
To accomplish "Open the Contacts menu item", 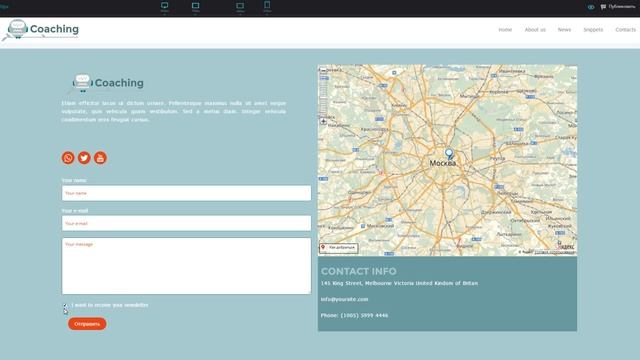I will coord(625,30).
